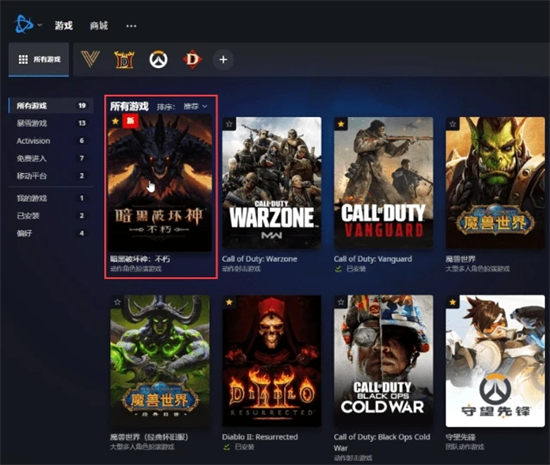Toggle favorite star on 魔兽世界 经典怀旧服 card
This screenshot has height=465, width=550.
(x=117, y=302)
